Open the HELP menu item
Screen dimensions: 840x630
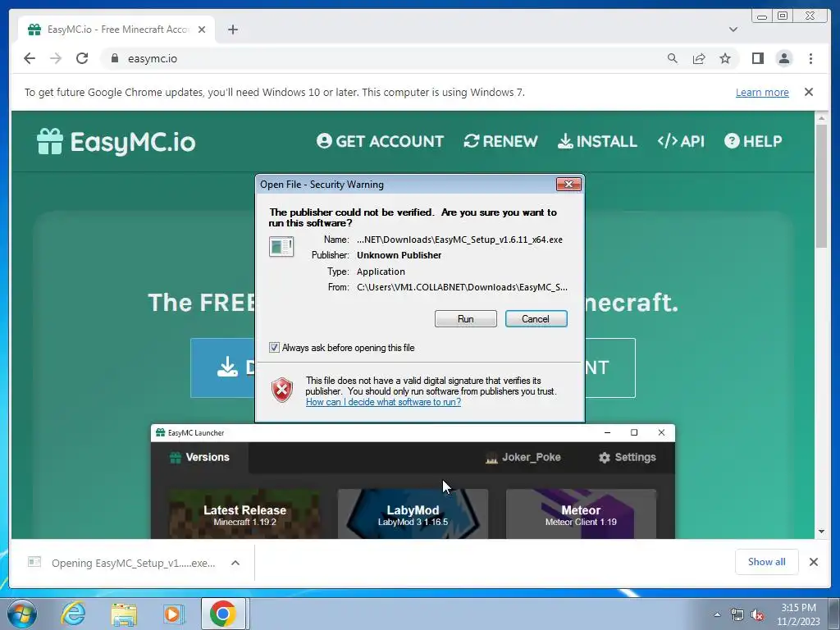753,141
